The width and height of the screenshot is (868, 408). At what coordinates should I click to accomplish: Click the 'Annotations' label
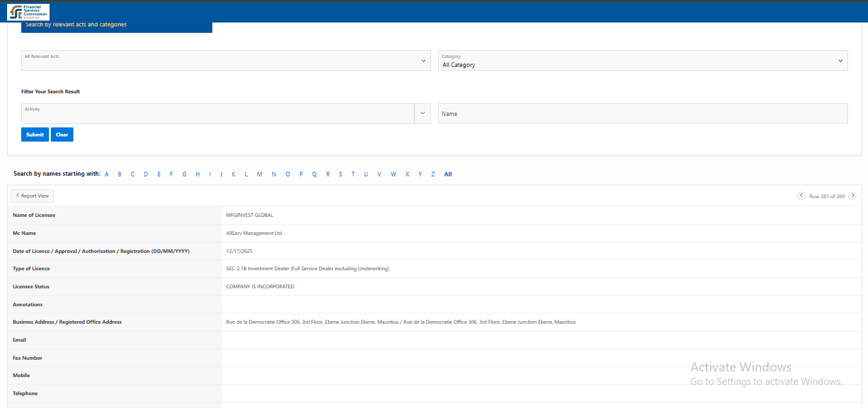(28, 304)
